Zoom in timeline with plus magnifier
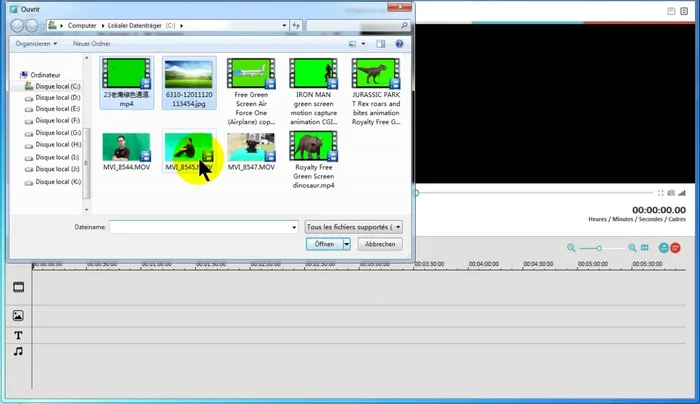 (632, 248)
